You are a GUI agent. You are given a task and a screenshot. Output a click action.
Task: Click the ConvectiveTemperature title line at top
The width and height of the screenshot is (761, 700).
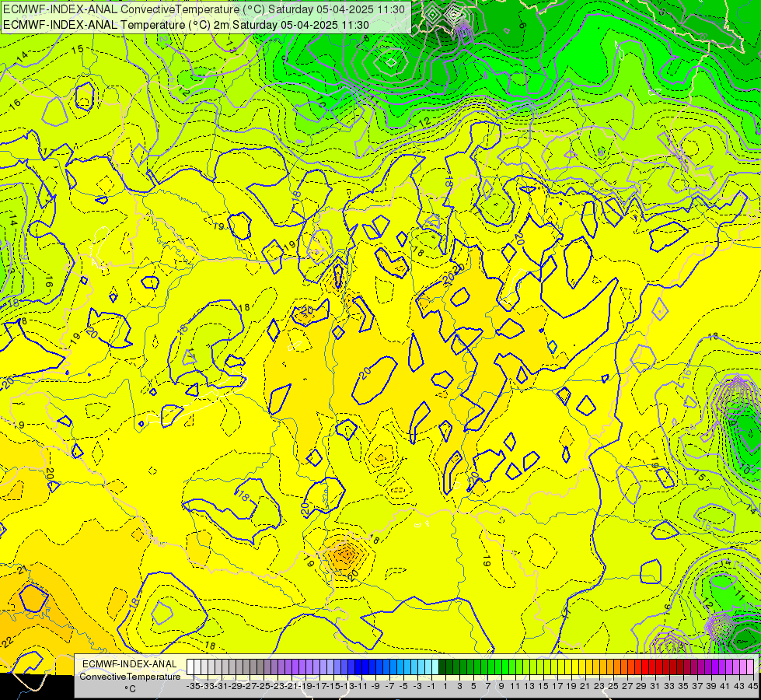[x=204, y=9]
